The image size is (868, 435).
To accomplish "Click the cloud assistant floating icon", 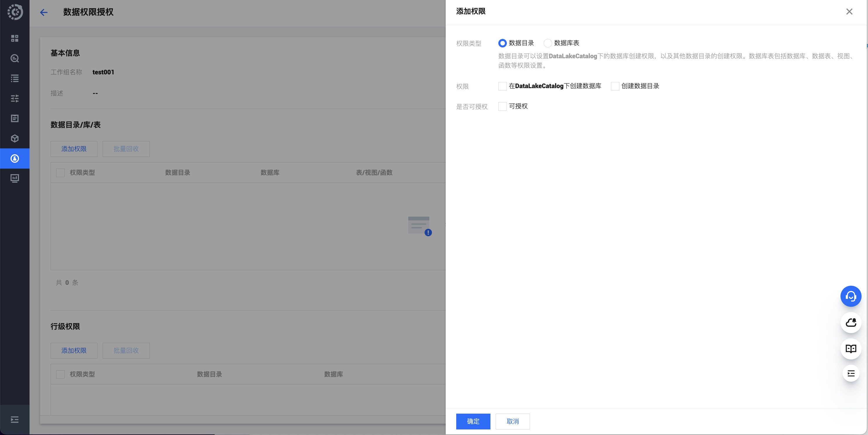I will click(x=850, y=323).
